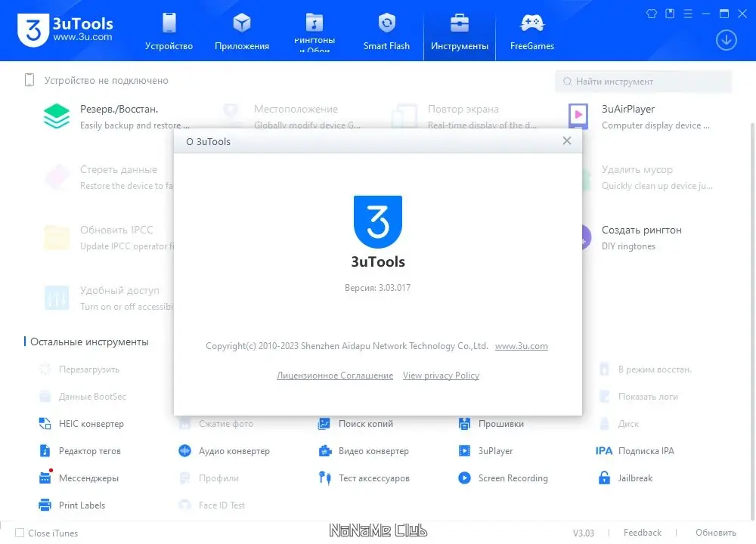Open the hamburger menu icon in title bar

tap(688, 14)
